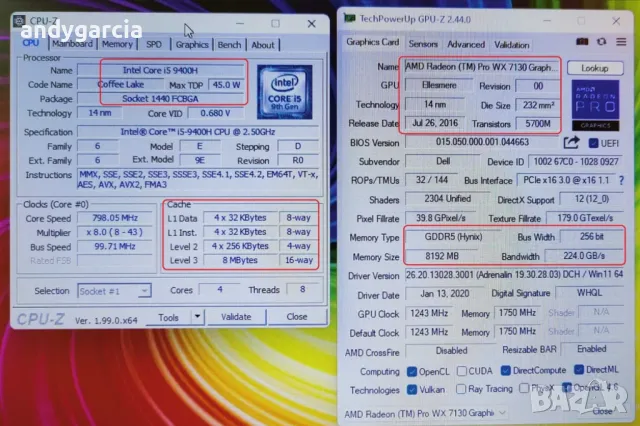Click the GPU name field in GPU-Z

[482, 67]
